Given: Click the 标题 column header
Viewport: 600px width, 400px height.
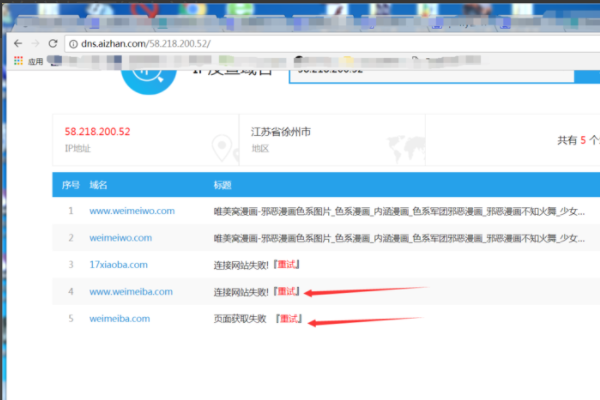Looking at the screenshot, I should tap(222, 185).
